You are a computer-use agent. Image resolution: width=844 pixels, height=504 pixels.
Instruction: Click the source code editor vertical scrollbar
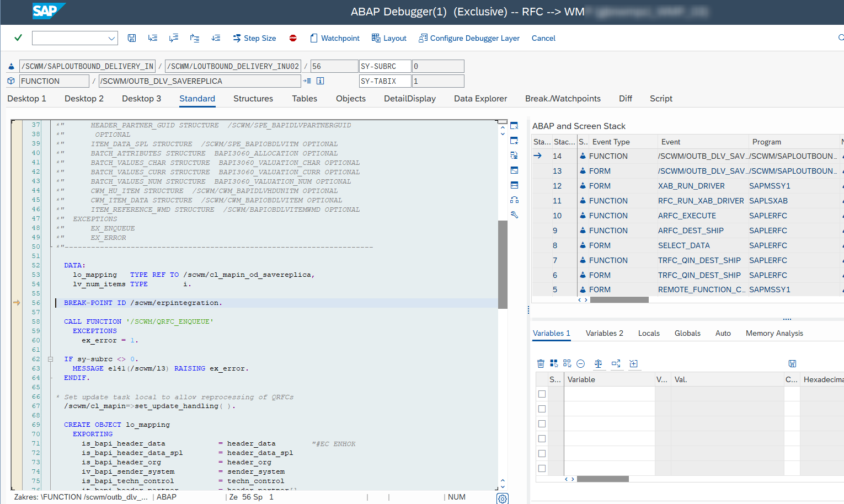[x=503, y=265]
